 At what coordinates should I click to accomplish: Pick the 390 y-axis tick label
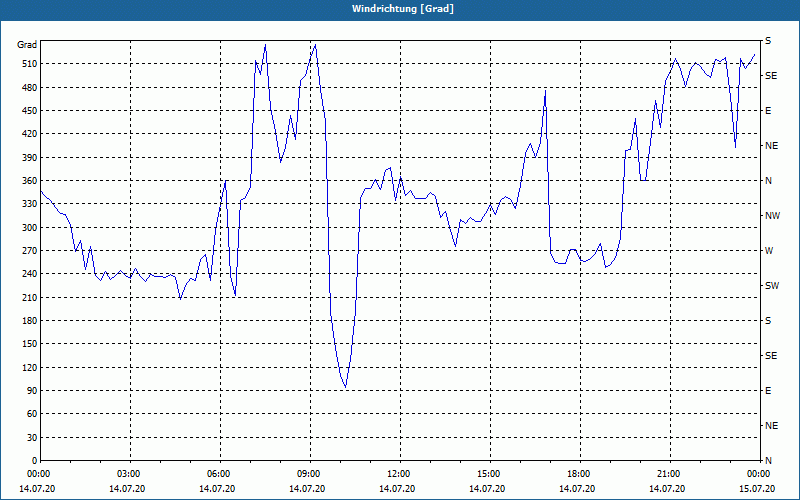[x=28, y=157]
